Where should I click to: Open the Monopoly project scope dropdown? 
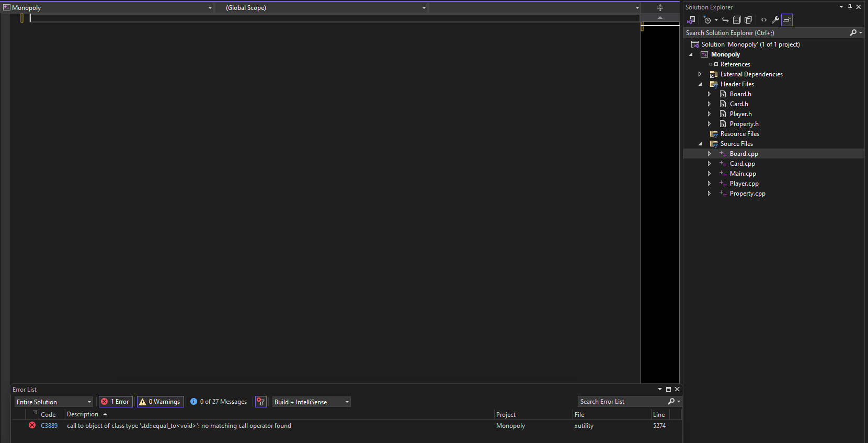click(x=210, y=8)
